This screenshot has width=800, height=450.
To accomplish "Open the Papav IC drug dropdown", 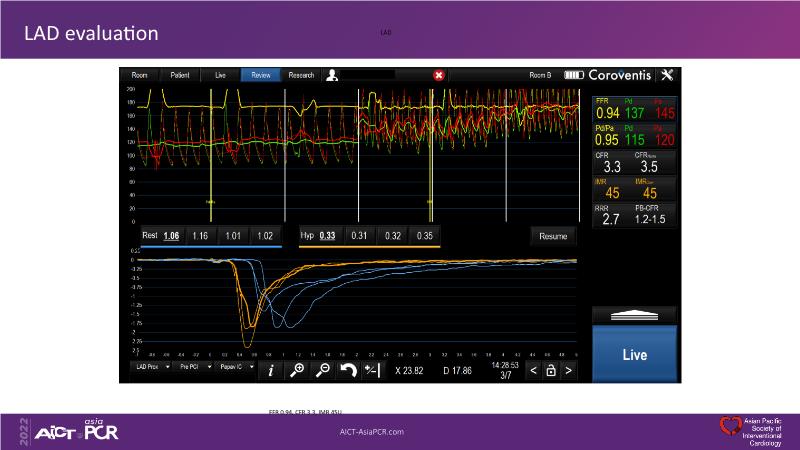I will (234, 369).
